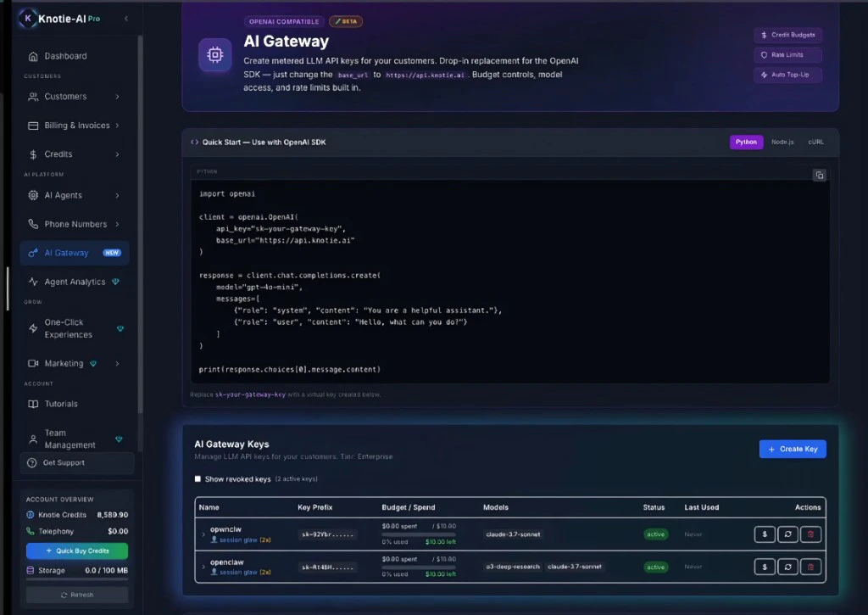Click the Telephony phone icon
Image resolution: width=868 pixels, height=615 pixels.
pos(30,531)
